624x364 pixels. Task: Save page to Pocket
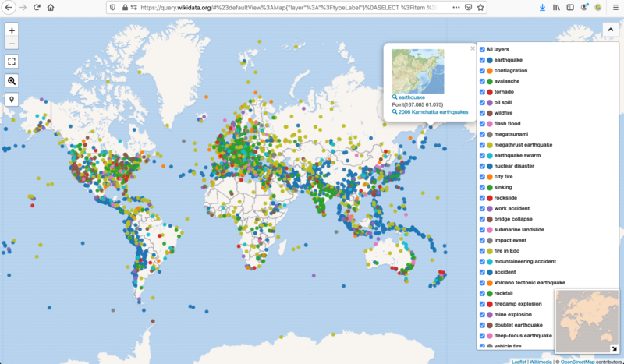click(469, 7)
